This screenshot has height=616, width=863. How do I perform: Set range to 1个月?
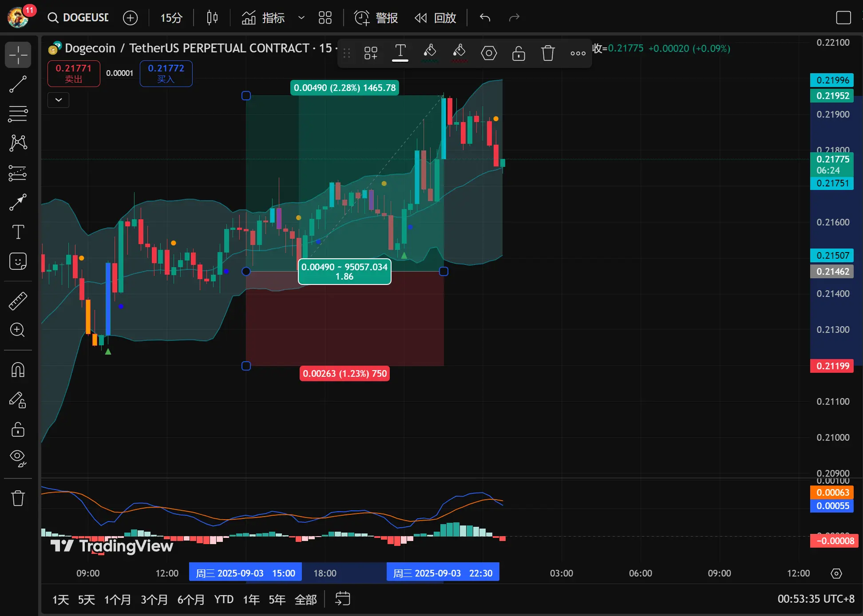pos(118,600)
